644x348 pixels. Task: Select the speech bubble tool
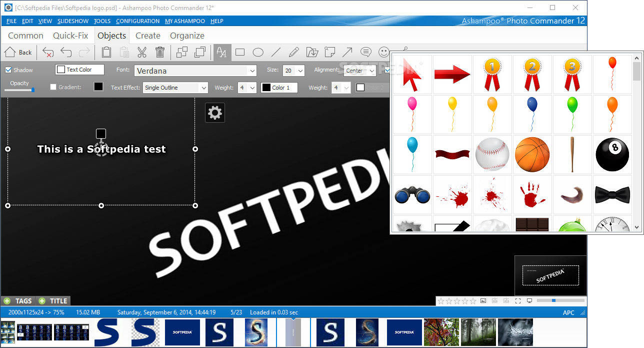click(x=366, y=52)
